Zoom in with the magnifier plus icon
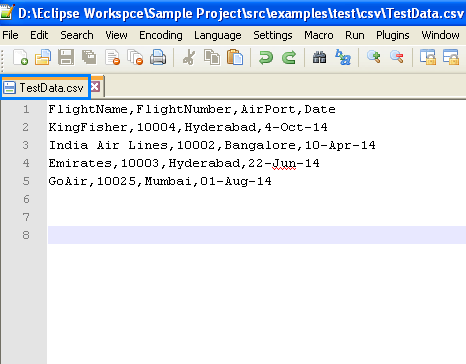This screenshot has height=364, width=466. tap(373, 57)
